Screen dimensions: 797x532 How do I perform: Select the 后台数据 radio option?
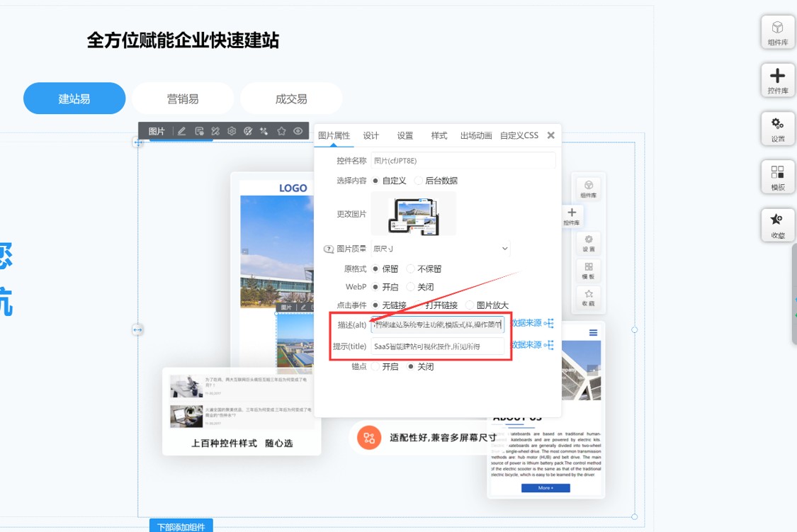click(417, 181)
